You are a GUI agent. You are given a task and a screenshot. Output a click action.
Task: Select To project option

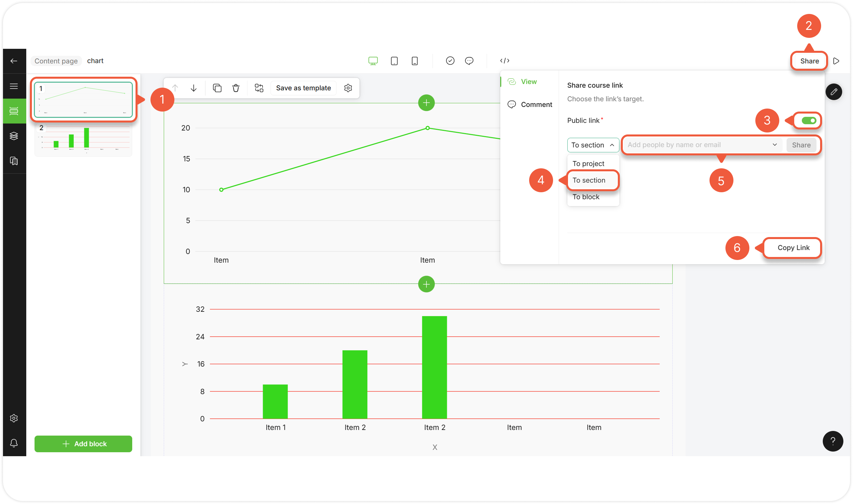click(x=588, y=164)
